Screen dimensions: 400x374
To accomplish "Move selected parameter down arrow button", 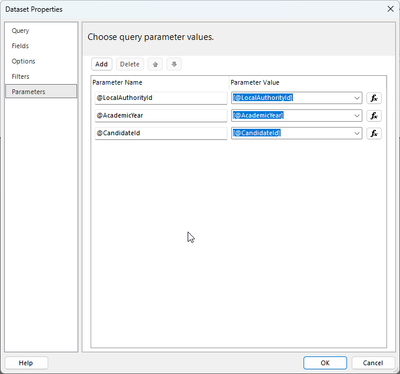I will pyautogui.click(x=174, y=64).
